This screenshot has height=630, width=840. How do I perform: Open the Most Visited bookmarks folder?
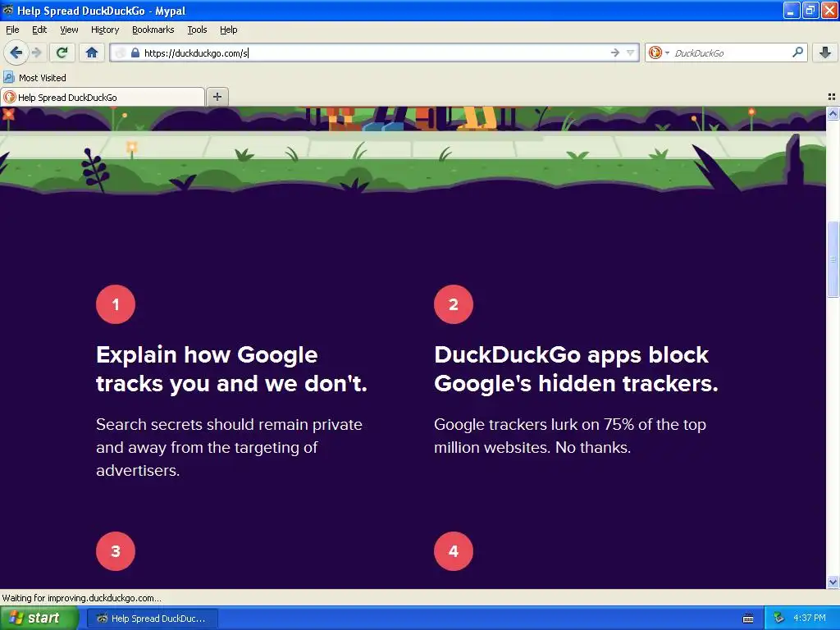(34, 78)
